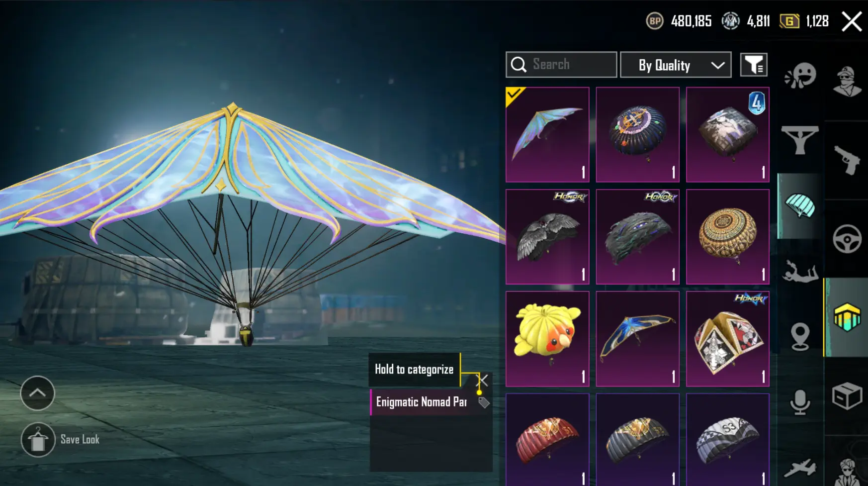Image resolution: width=868 pixels, height=486 pixels.
Task: Select the equipped butterfly wing parachute
Action: pos(547,135)
